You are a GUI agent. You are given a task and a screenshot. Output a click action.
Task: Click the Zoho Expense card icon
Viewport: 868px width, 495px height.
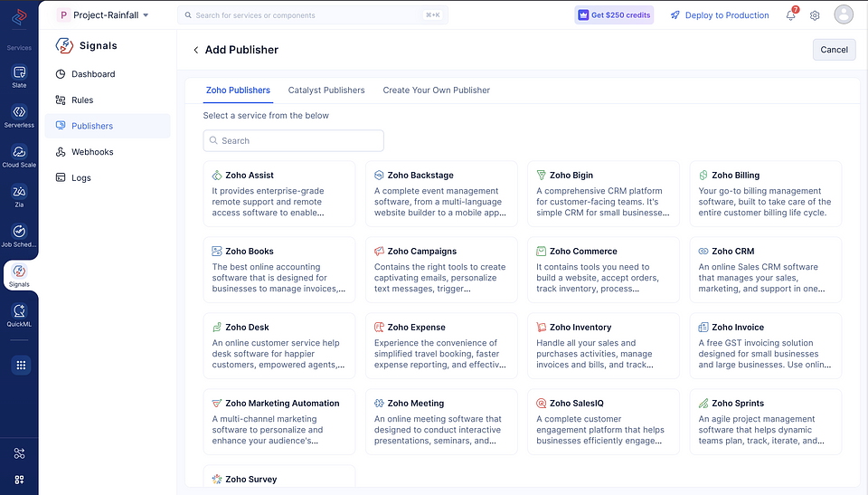[x=379, y=327]
